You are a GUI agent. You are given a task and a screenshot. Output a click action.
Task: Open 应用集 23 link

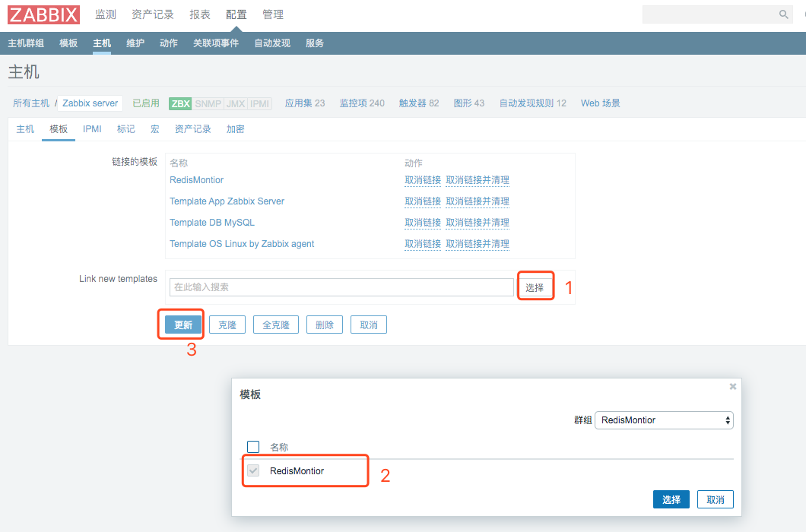click(305, 103)
